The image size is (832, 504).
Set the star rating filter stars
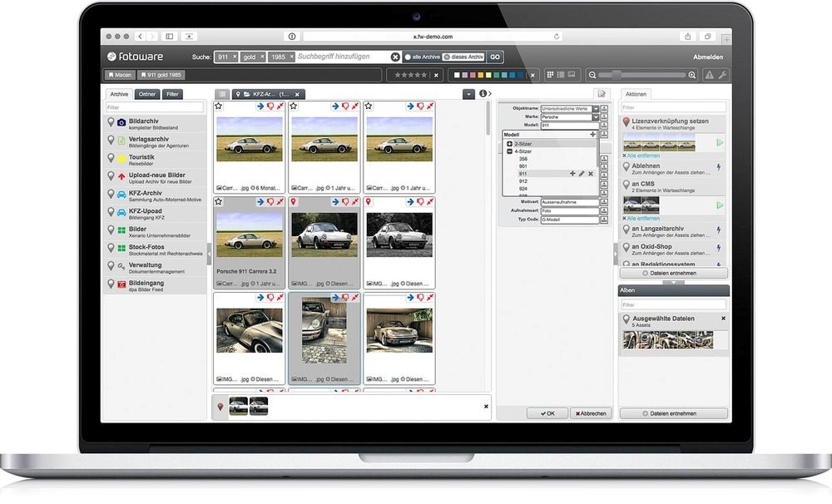(x=411, y=76)
